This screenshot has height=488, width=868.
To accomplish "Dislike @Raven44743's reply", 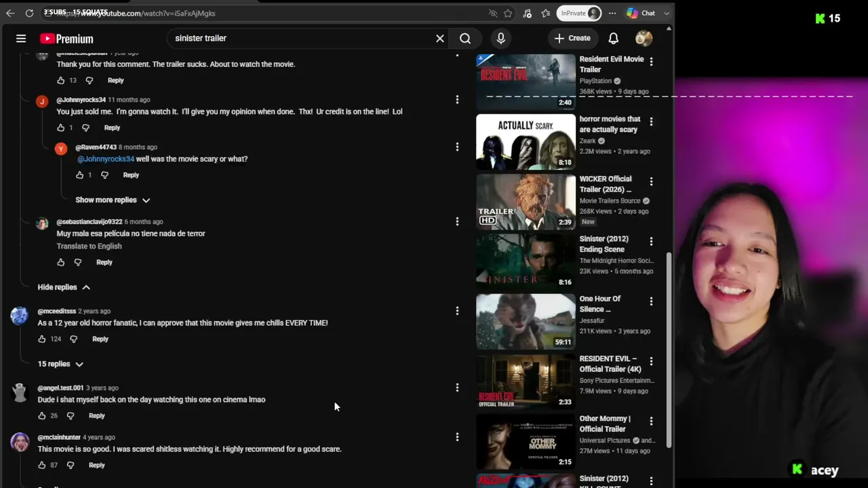I will [104, 175].
